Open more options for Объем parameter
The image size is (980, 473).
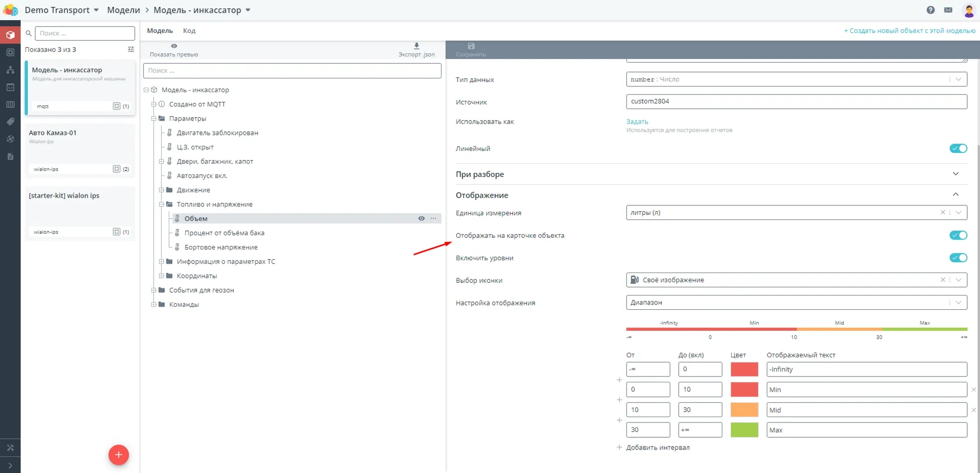coord(433,219)
